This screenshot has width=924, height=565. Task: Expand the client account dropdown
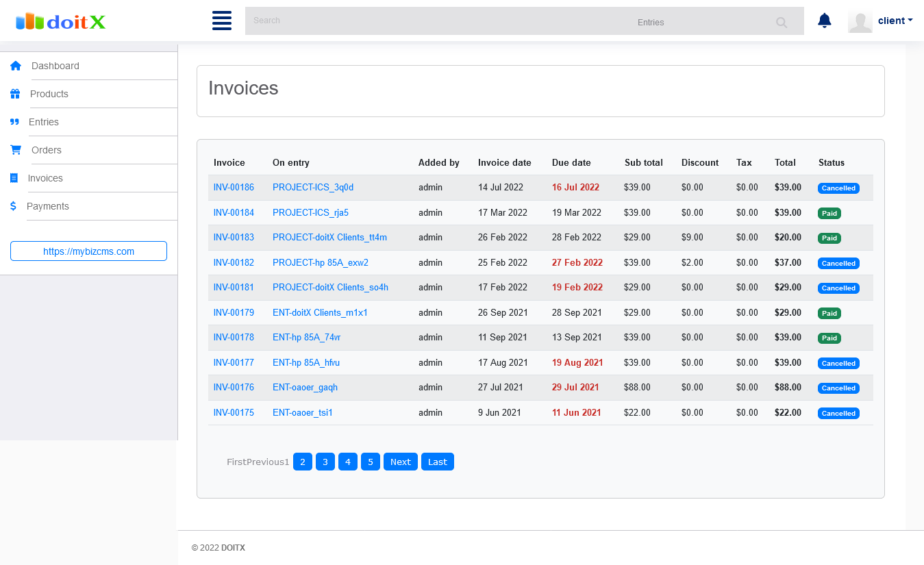[895, 21]
